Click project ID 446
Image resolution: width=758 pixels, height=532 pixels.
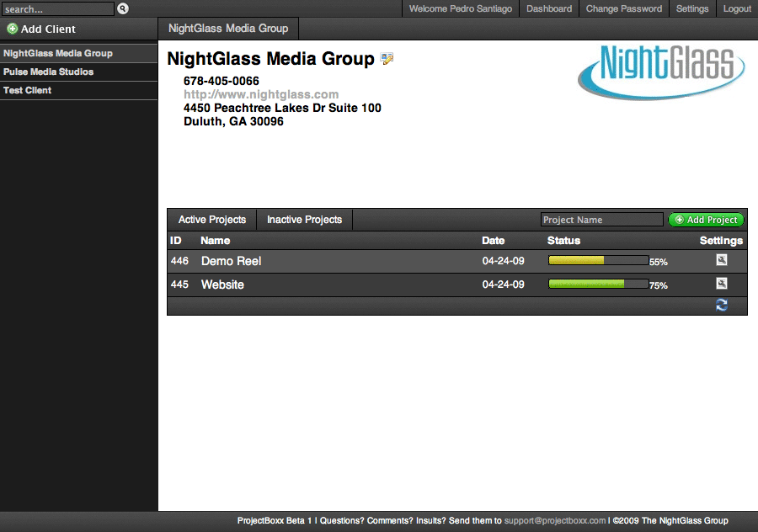click(x=179, y=261)
